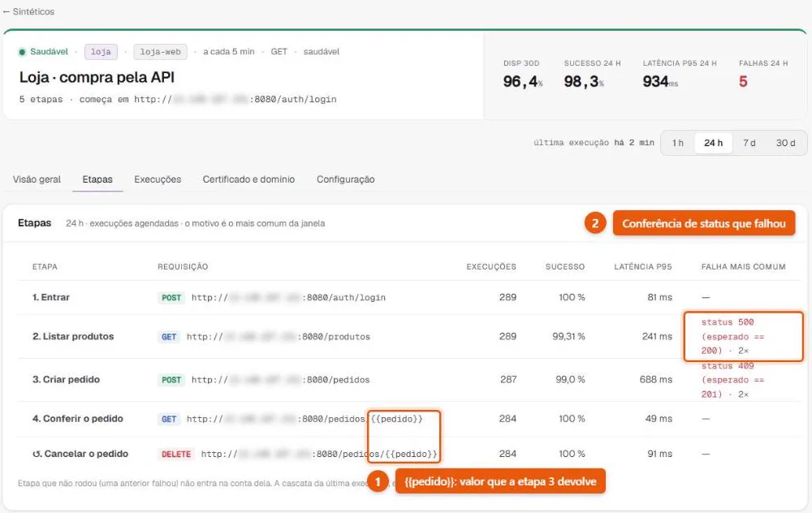The width and height of the screenshot is (812, 513).
Task: Click the LATÊNCIA P95 24 H value 934
Action: pyautogui.click(x=660, y=81)
